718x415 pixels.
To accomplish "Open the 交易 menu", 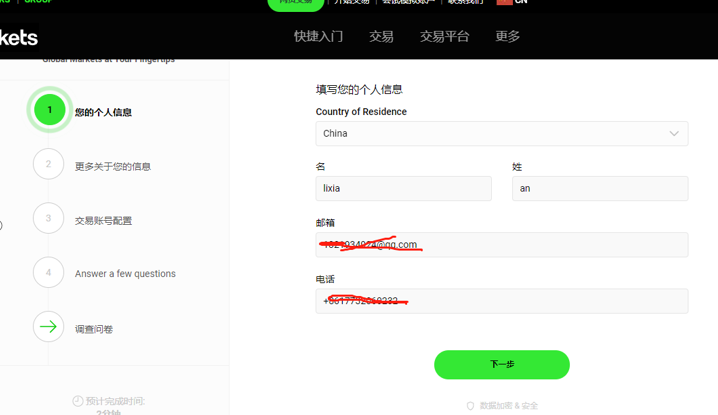I will [x=381, y=36].
